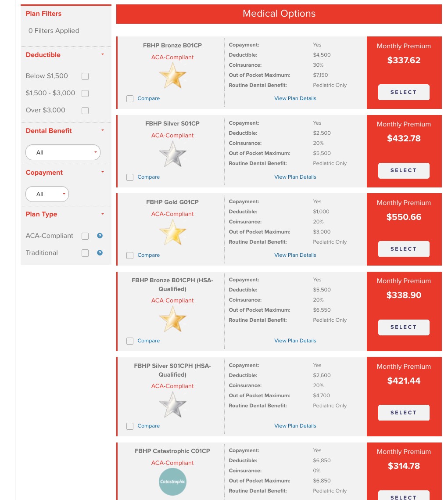
Task: Tick Compare for FBHP Gold G01CP
Action: [x=130, y=255]
